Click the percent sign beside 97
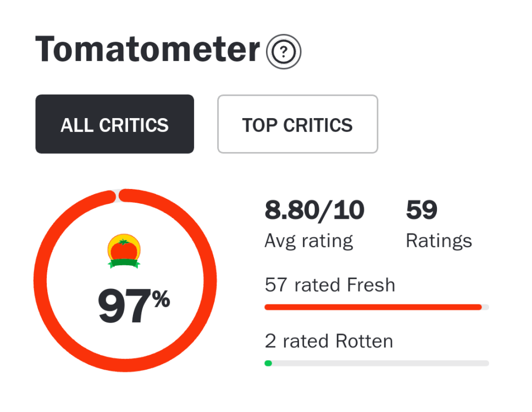 pyautogui.click(x=161, y=300)
